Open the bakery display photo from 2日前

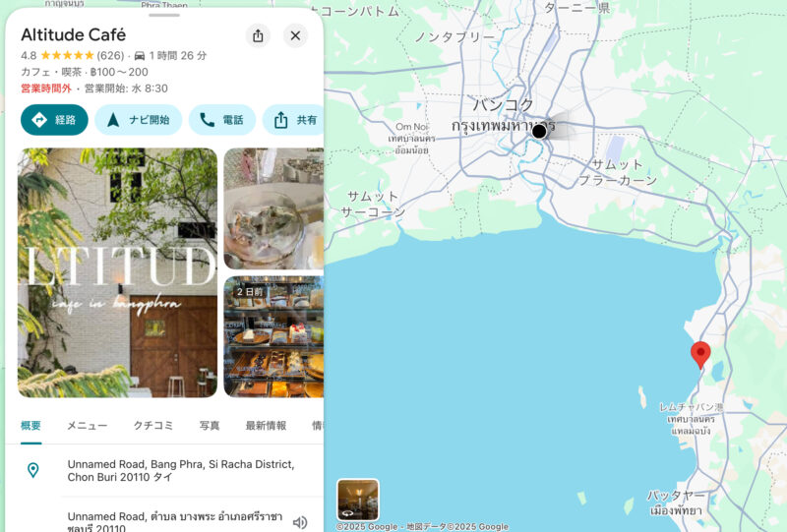pyautogui.click(x=273, y=336)
